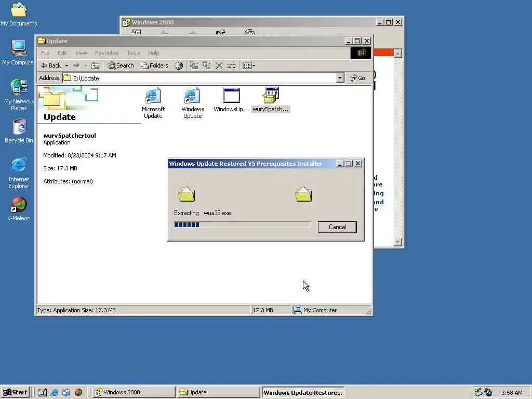Screen dimensions: 532x399
Task: Click the Forward arrow in toolbar
Action: click(76, 65)
